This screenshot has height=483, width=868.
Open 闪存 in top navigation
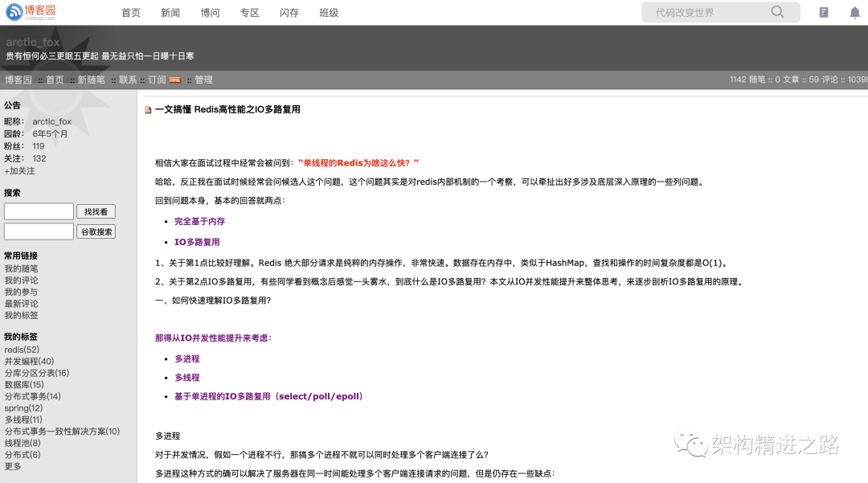point(289,13)
